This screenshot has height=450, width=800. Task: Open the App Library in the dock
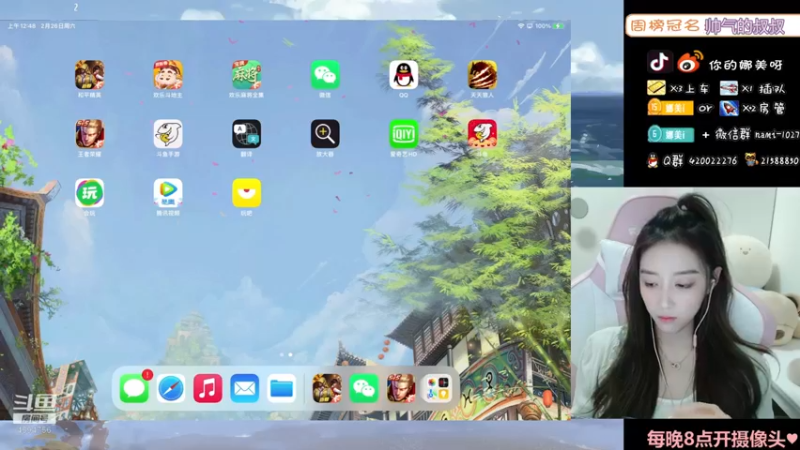coord(437,388)
